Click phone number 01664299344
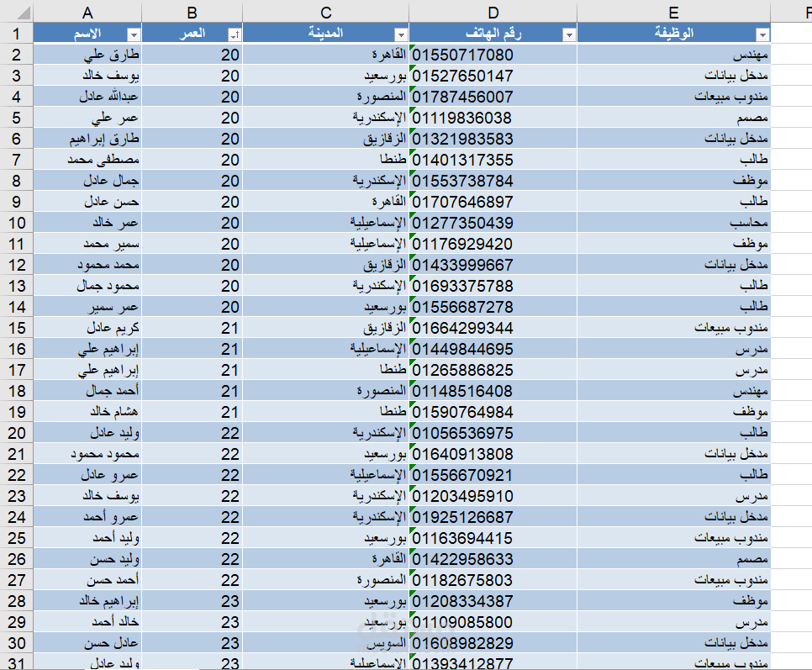812x670 pixels. click(493, 328)
